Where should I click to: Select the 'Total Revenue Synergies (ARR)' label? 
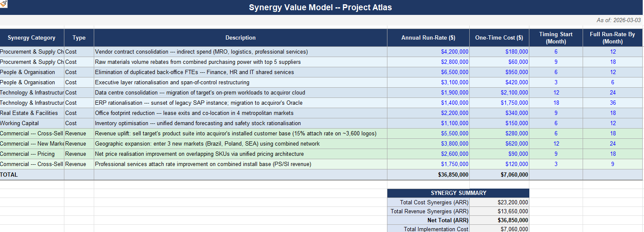point(428,212)
